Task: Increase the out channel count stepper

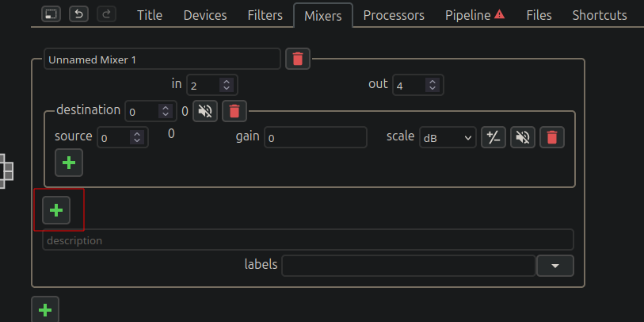Action: coord(432,82)
